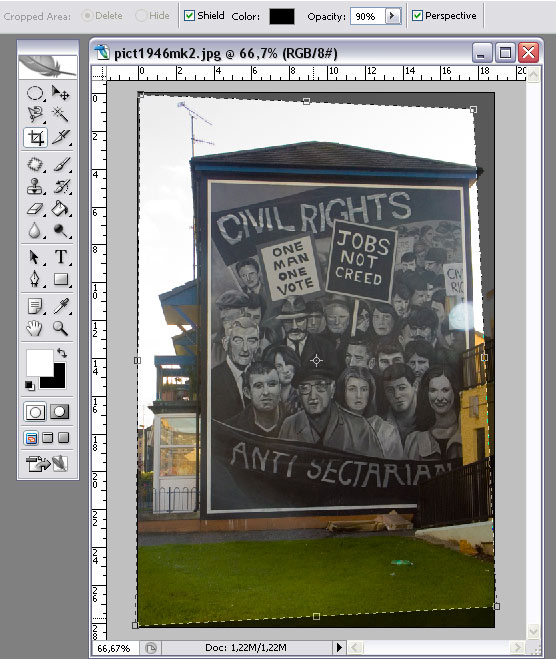Close the pict1946mk2.jpg document window
Screen dimensions: 556x659
528,53
